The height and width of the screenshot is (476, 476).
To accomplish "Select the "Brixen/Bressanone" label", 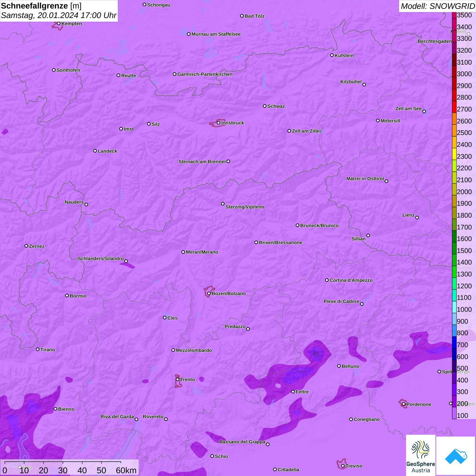I will 280,242.
